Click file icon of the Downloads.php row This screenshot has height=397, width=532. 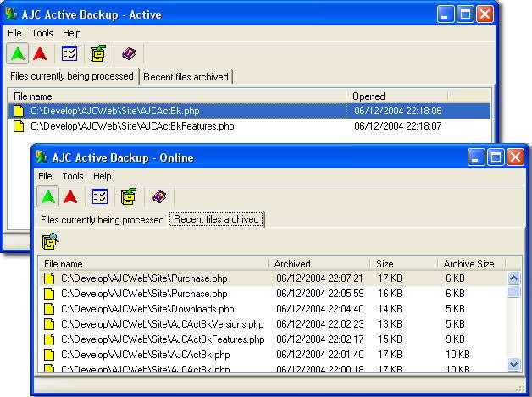coord(49,309)
